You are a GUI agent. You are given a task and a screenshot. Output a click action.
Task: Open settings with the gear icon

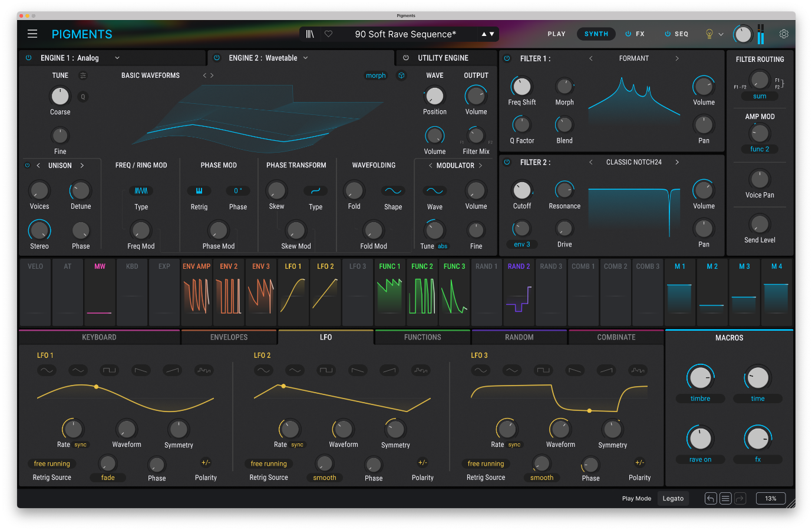click(x=784, y=34)
